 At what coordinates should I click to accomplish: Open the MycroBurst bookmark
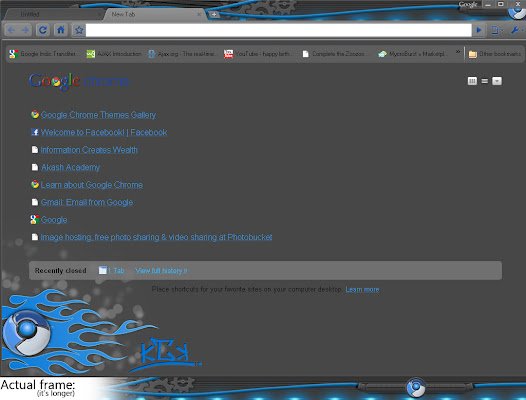[412, 54]
